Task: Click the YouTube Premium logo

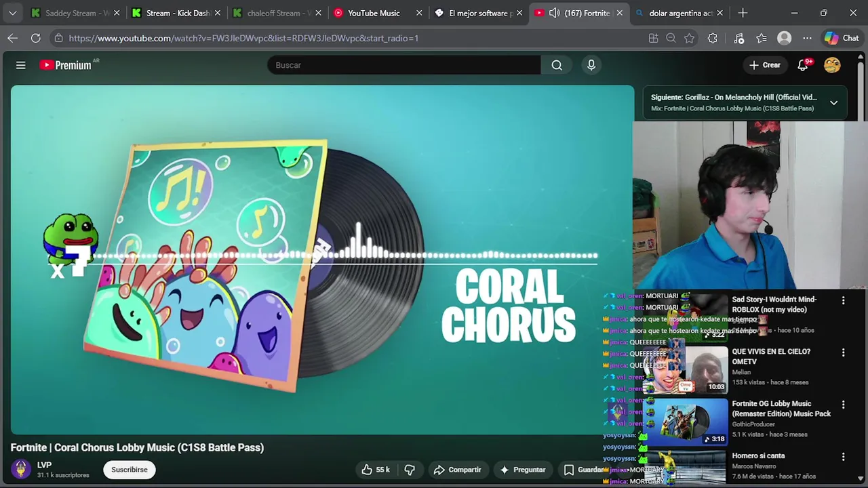Action: (x=66, y=65)
